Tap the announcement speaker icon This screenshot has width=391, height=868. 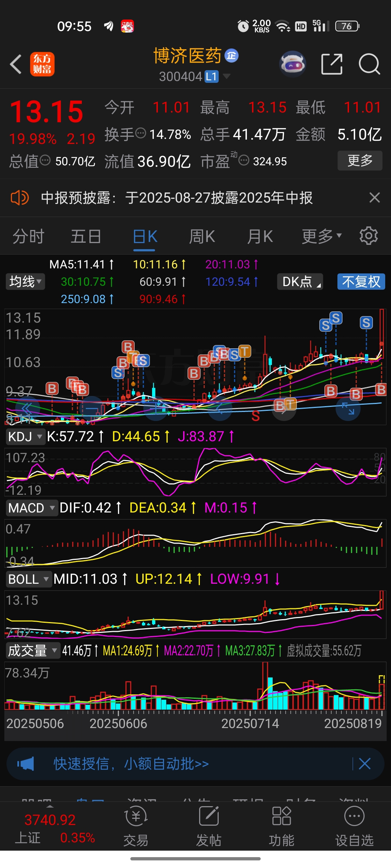[x=20, y=198]
